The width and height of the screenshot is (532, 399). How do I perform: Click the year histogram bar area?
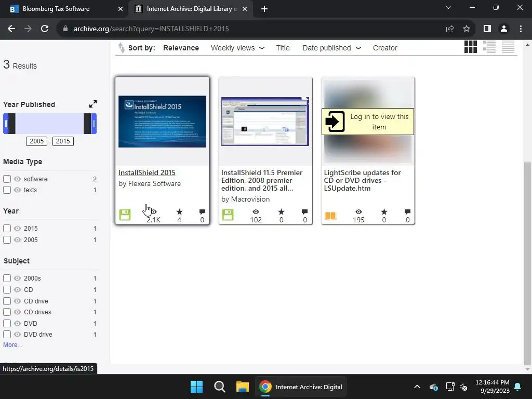(x=49, y=124)
